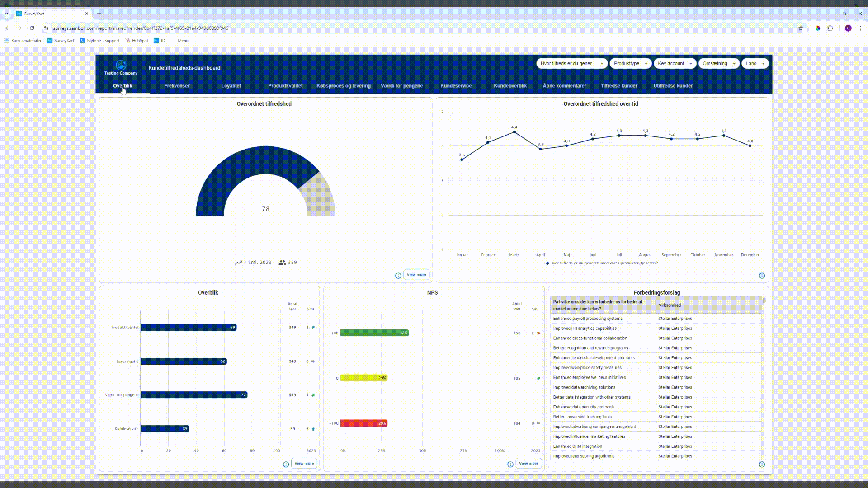
Task: Close the SurveyXact browser tab
Action: [x=87, y=14]
